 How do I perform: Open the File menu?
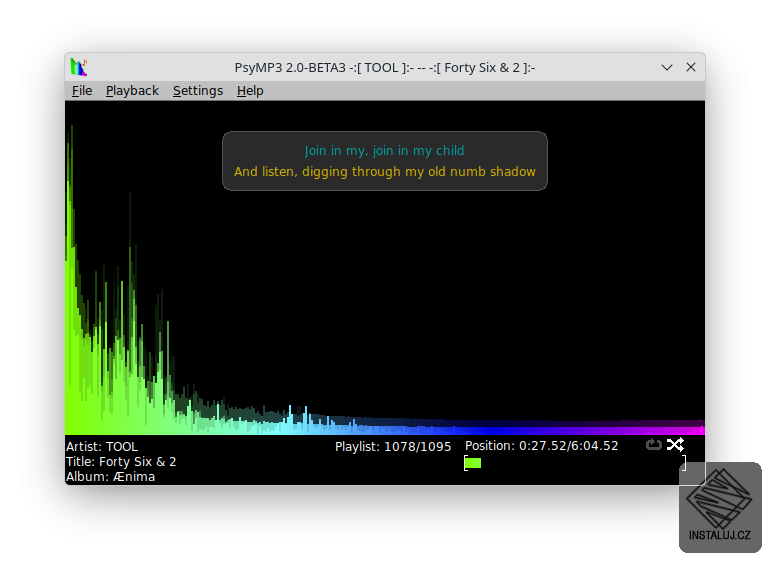click(82, 91)
